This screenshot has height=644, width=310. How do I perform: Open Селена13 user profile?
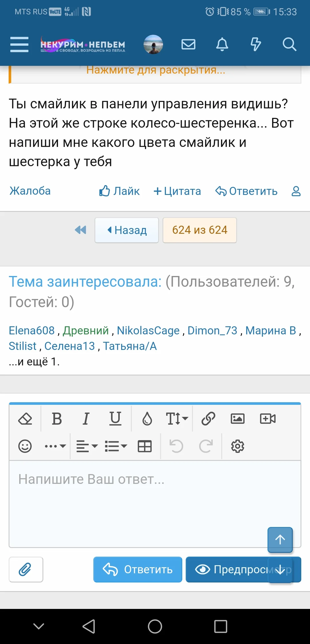click(70, 346)
